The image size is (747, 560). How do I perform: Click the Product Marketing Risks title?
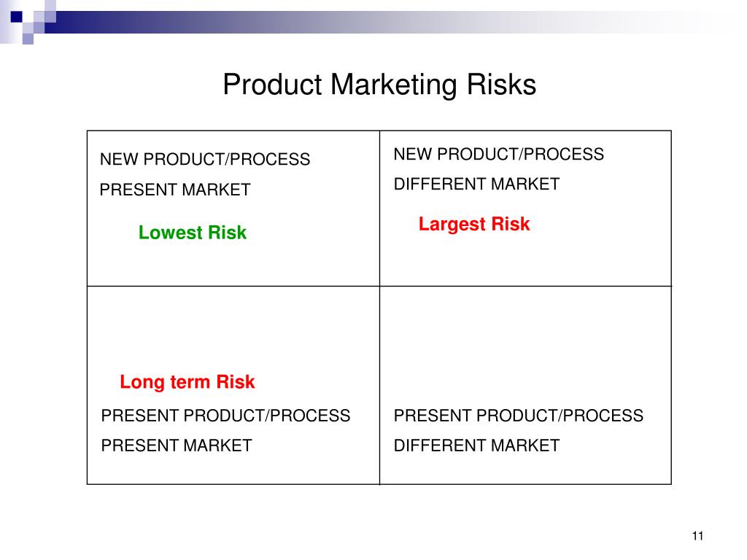[379, 85]
